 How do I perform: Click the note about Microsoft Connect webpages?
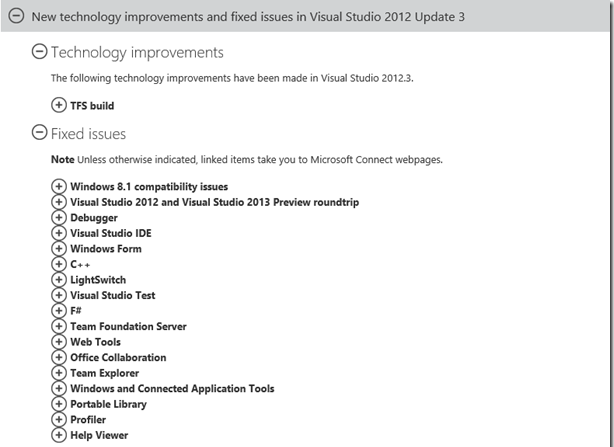point(247,160)
